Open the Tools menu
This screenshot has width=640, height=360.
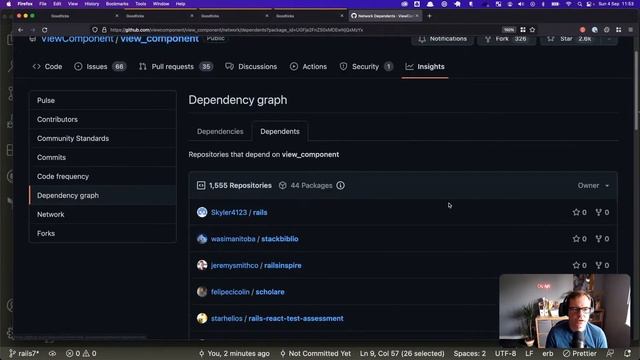(x=141, y=4)
